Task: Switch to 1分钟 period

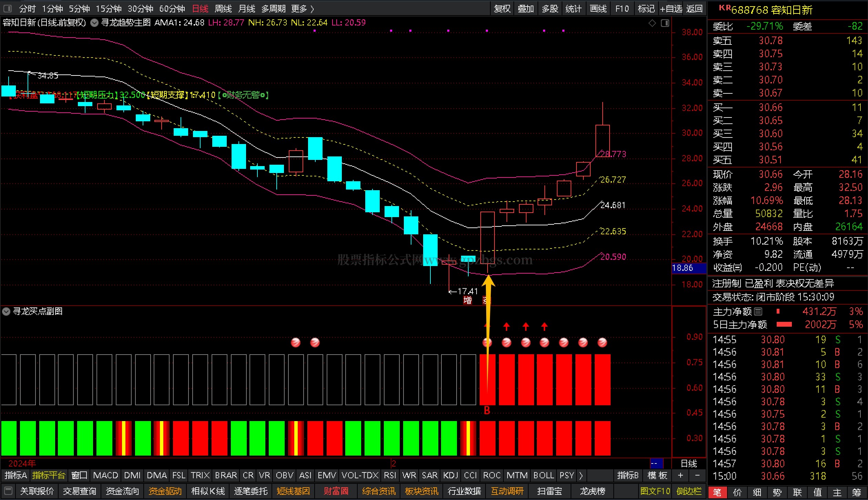Action: coord(53,9)
